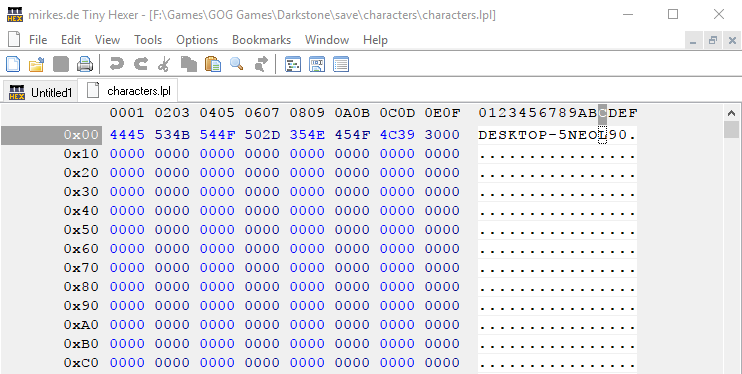Click the 0x40 offset label

81,211
